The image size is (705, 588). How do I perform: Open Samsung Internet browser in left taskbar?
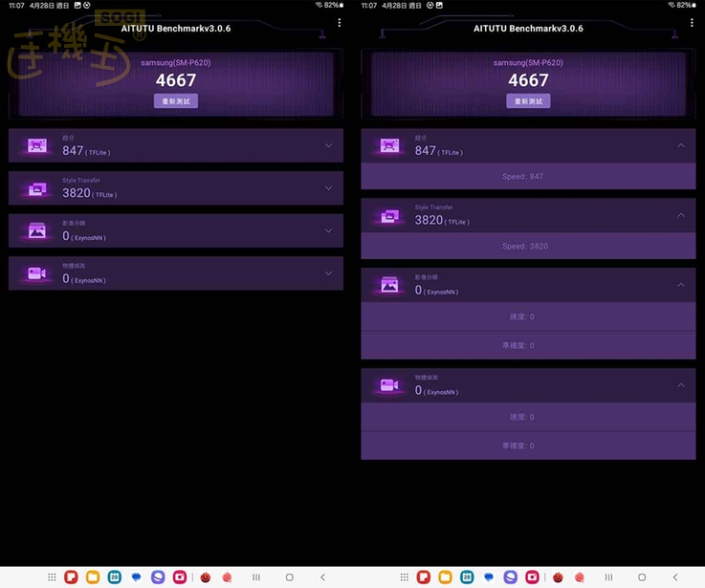(158, 577)
